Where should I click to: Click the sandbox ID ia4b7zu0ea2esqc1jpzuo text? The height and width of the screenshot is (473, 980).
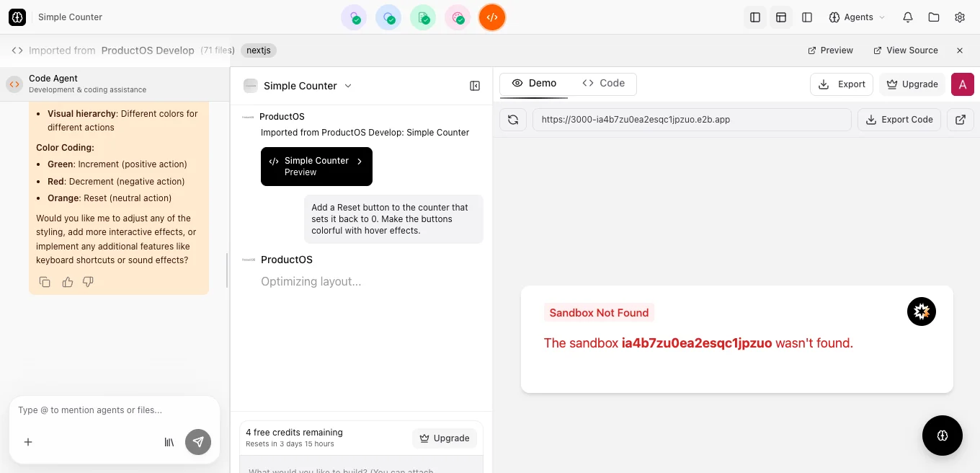pyautogui.click(x=697, y=343)
